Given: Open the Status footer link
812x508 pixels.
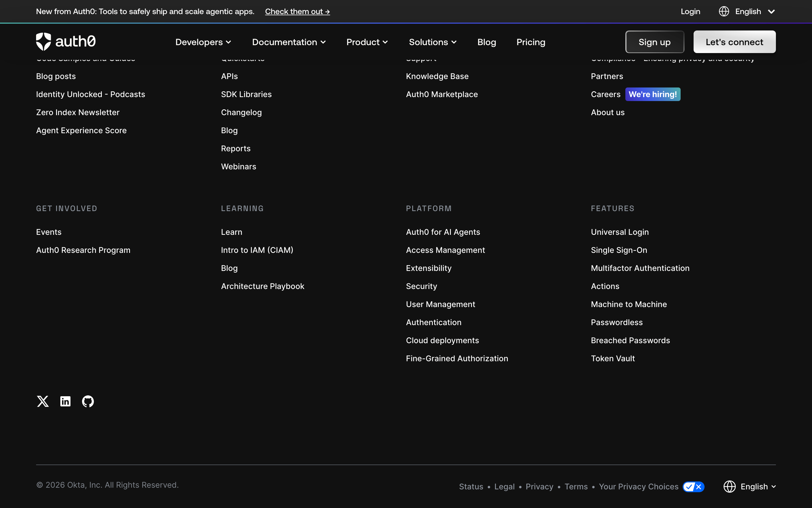Looking at the screenshot, I should 471,487.
